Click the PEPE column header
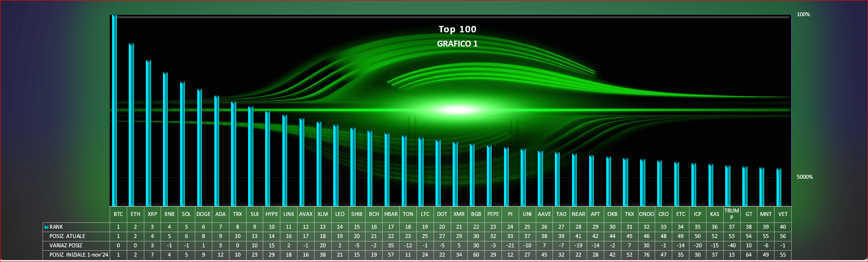 coord(493,214)
